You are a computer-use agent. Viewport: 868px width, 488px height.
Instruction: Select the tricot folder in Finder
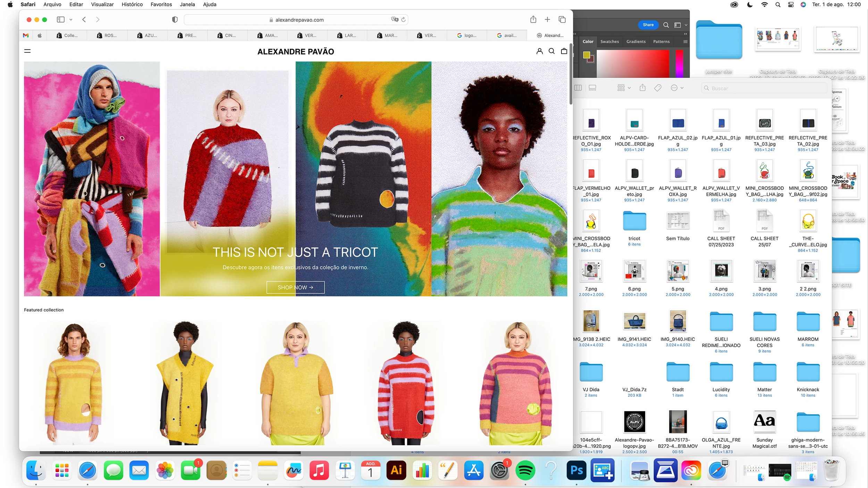pos(634,221)
